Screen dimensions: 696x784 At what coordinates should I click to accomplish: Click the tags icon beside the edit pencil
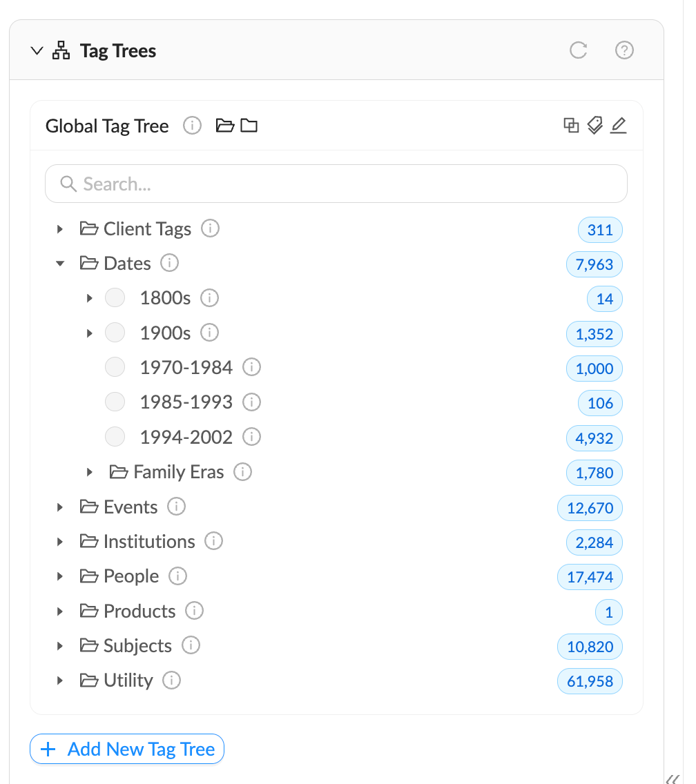pyautogui.click(x=594, y=125)
